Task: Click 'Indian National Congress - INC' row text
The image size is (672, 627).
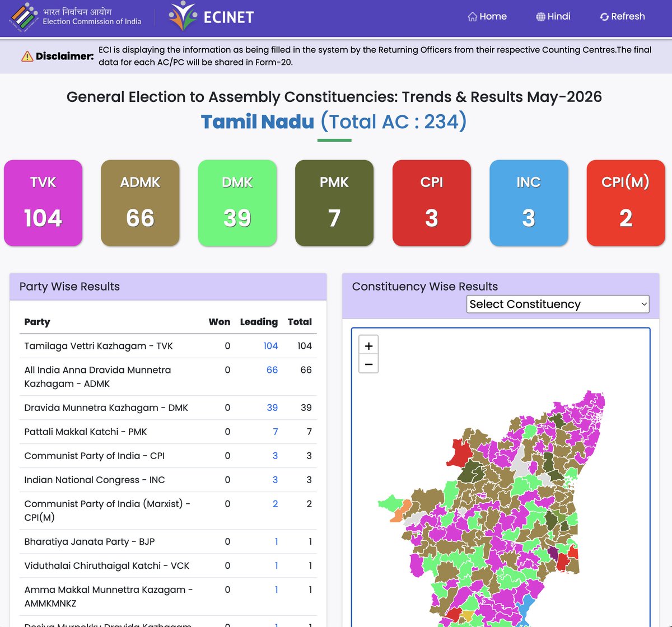Action: (x=95, y=480)
